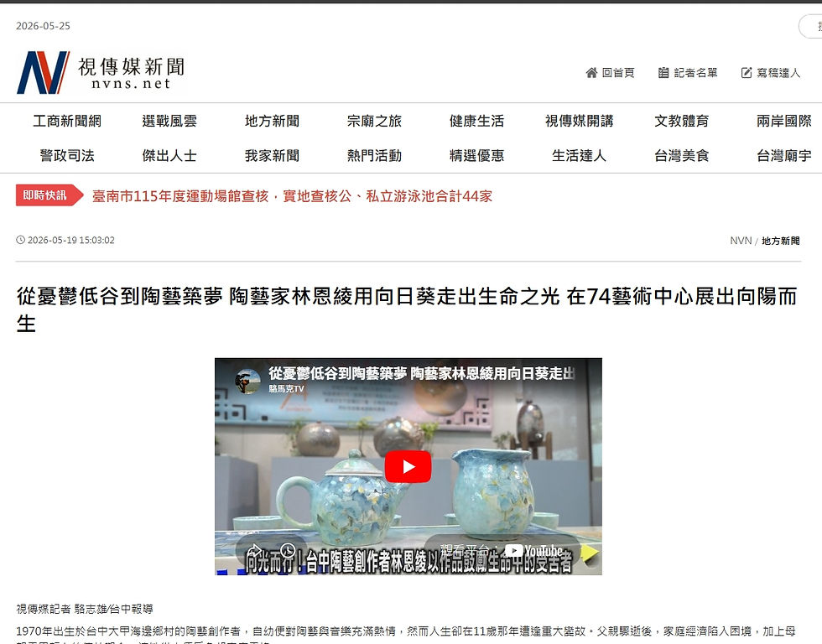Click the share arrow icon on video
822x644 pixels.
tap(253, 550)
